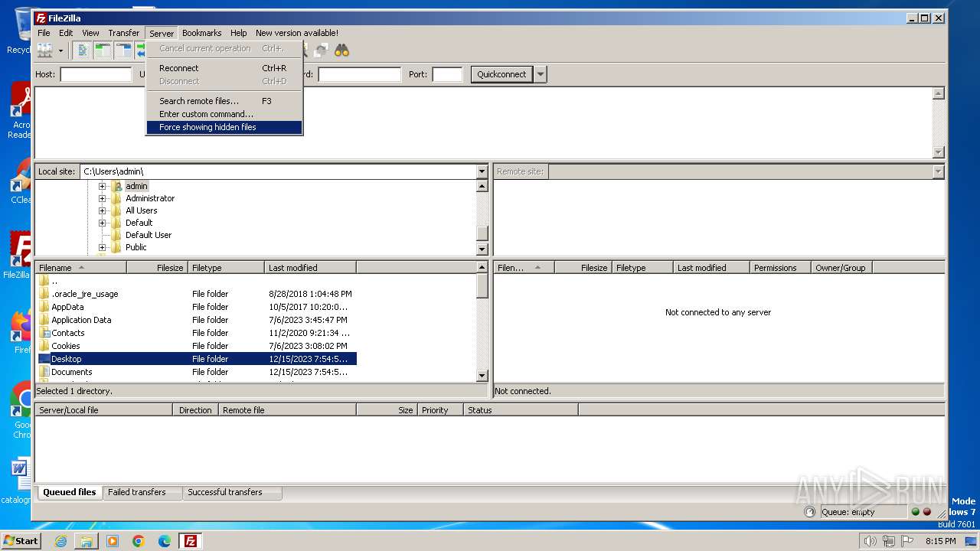Select the Desktop folder row
The width and height of the screenshot is (980, 551).
195,359
